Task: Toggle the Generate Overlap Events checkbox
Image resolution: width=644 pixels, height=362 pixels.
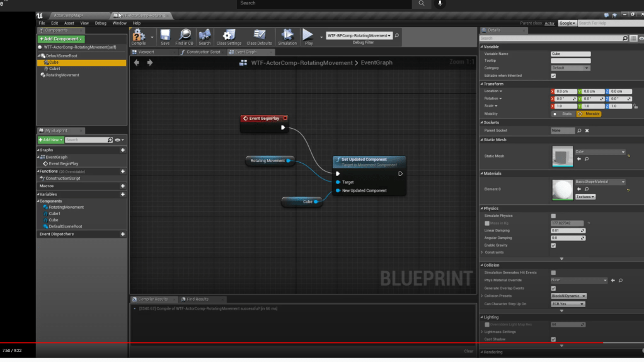Action: point(553,288)
